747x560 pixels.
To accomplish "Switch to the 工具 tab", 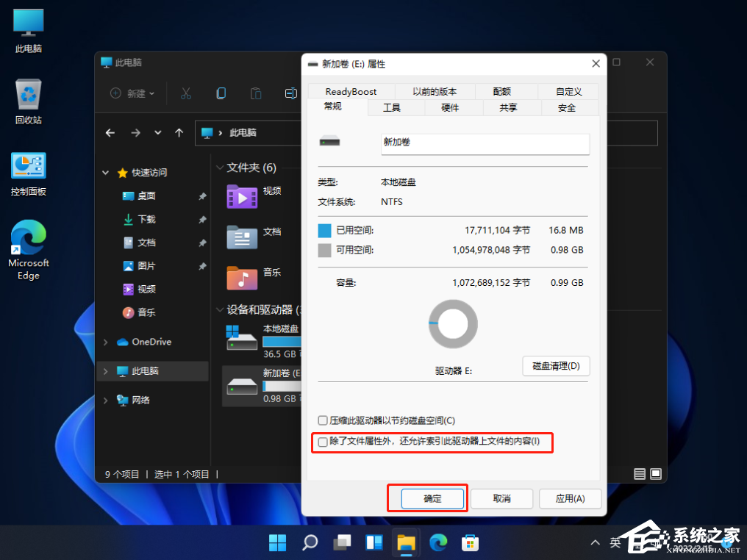I will tap(392, 107).
